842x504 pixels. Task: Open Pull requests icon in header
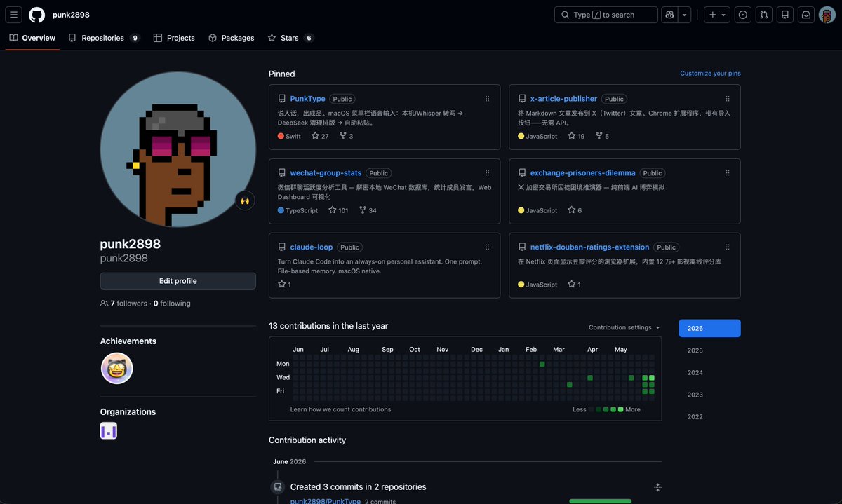764,15
